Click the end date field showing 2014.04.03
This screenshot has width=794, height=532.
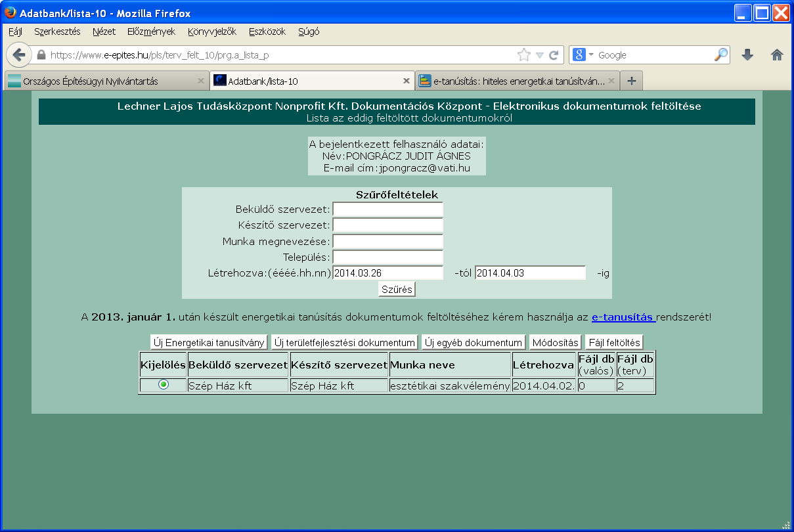530,273
